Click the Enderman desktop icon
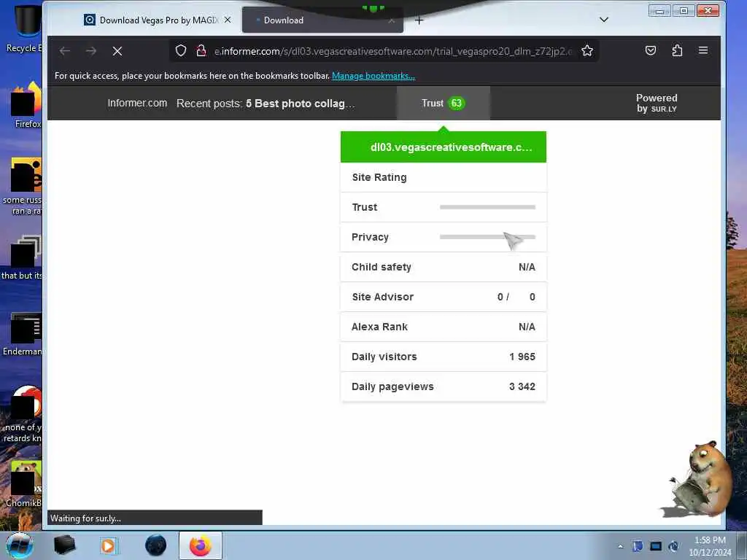Screen dimensions: 747x560 tap(24, 333)
